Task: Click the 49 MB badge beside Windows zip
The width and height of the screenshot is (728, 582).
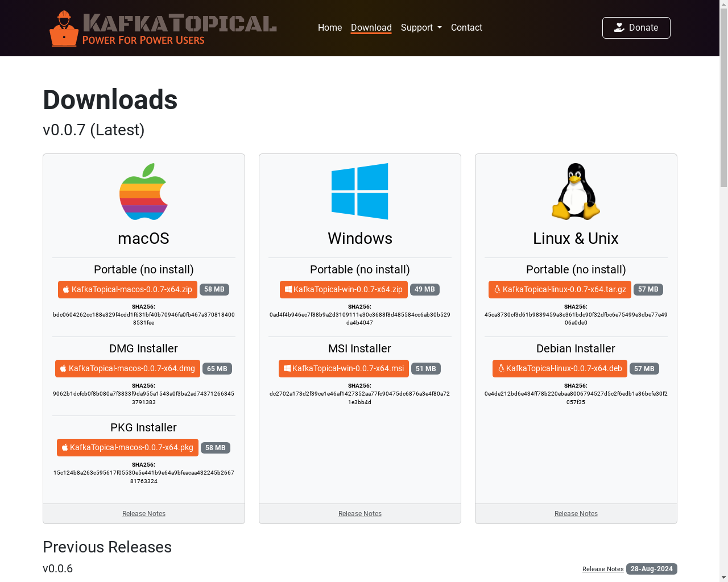Action: (425, 289)
